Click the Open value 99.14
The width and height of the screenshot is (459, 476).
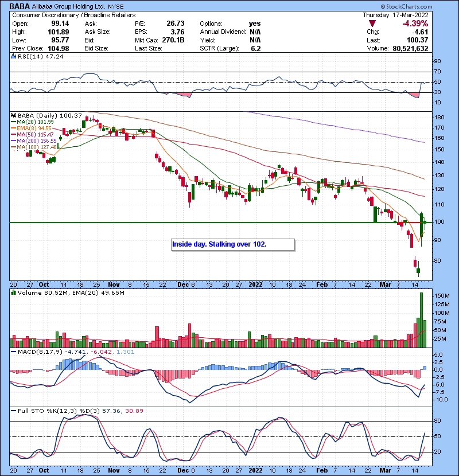click(x=60, y=24)
